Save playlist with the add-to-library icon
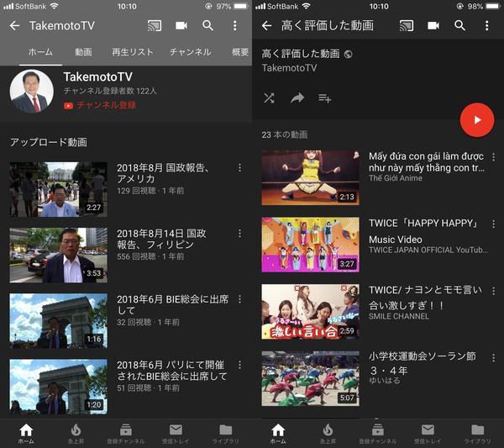Image resolution: width=504 pixels, height=448 pixels. 324,98
